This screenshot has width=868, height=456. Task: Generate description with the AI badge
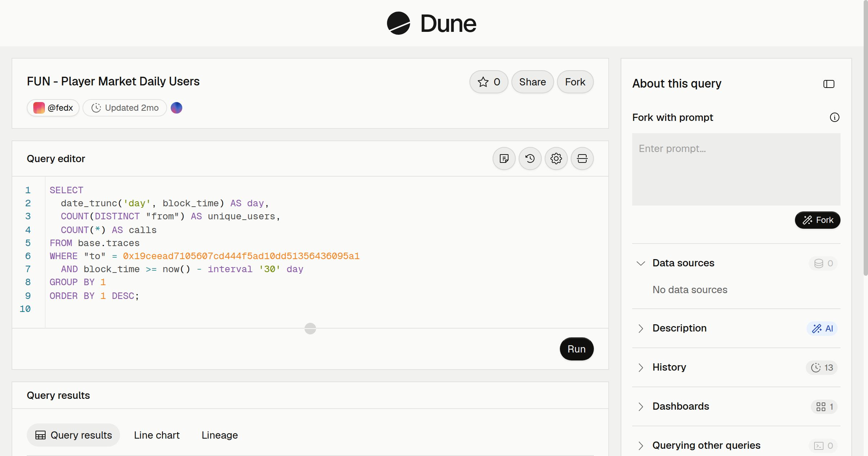[x=822, y=329]
